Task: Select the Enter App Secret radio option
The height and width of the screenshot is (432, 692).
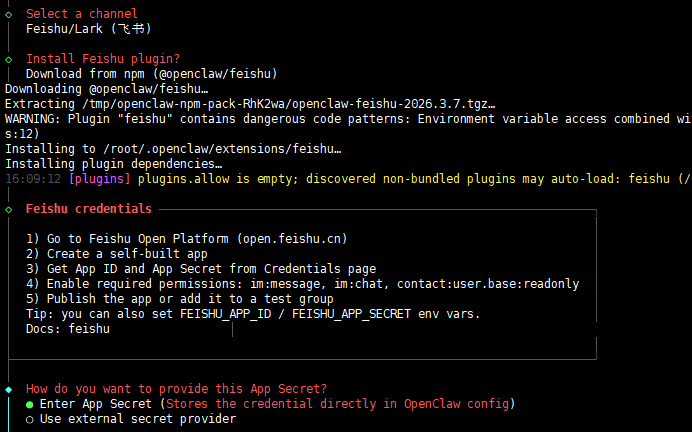Action: click(30, 404)
